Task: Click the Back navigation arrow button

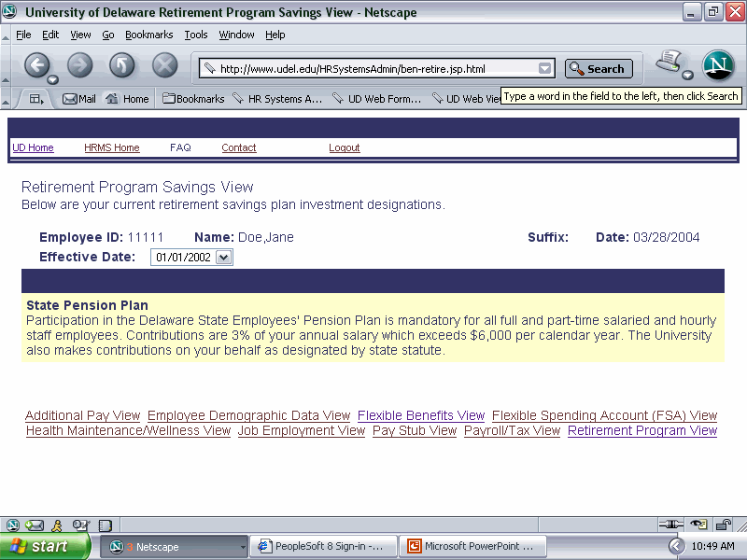Action: pyautogui.click(x=37, y=65)
